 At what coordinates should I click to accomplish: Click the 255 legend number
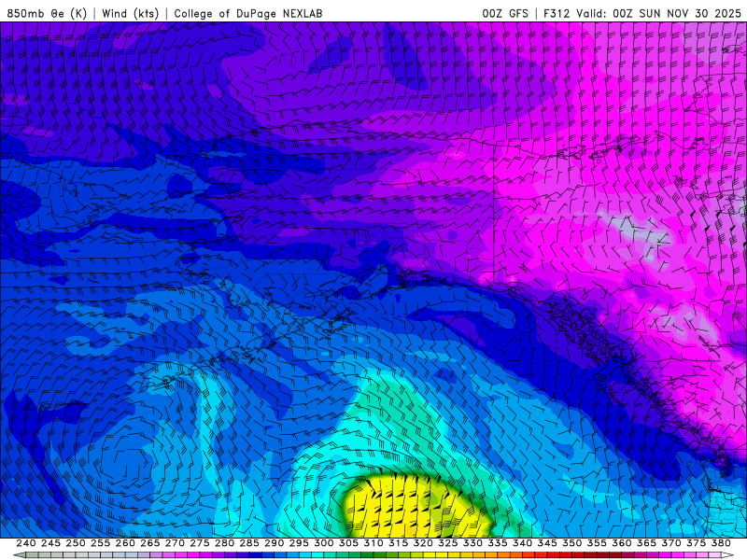(100, 543)
